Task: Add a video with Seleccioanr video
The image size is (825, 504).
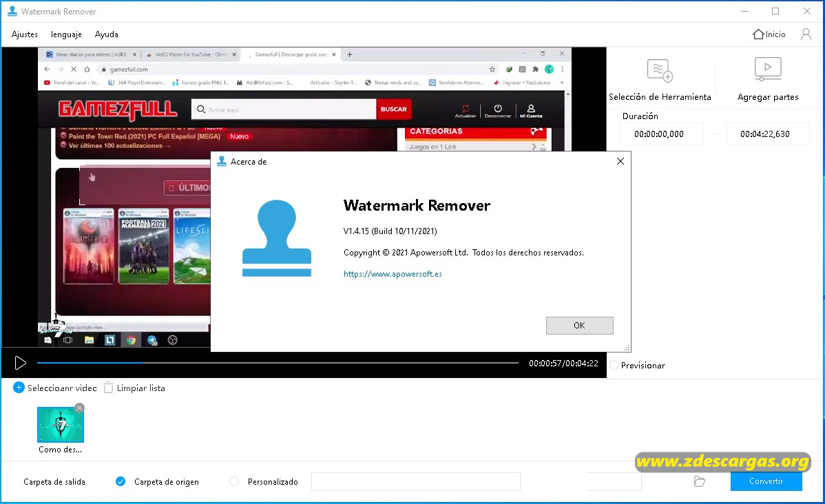Action: tap(55, 388)
